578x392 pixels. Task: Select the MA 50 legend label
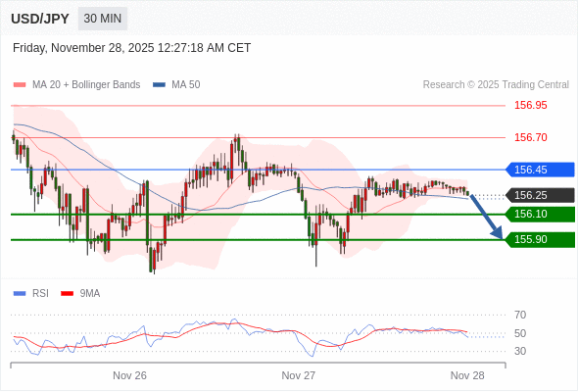coord(186,85)
